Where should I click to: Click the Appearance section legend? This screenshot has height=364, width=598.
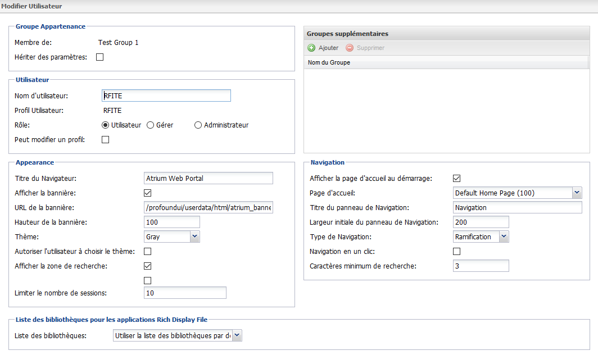[35, 162]
